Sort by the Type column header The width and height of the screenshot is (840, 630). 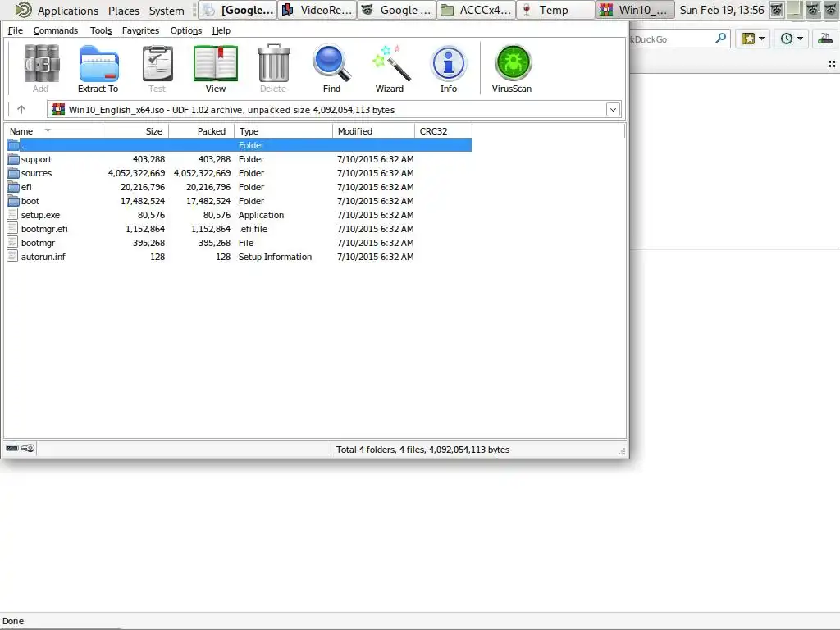pyautogui.click(x=283, y=131)
